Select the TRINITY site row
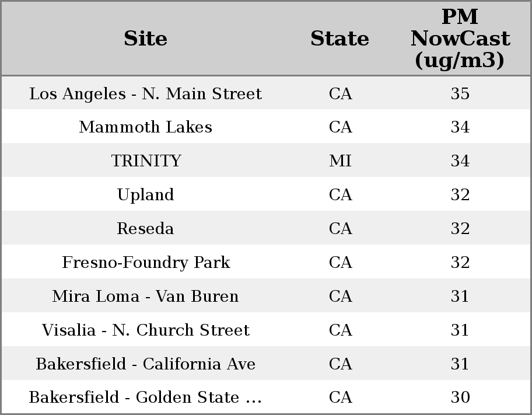The image size is (532, 415). point(146,161)
